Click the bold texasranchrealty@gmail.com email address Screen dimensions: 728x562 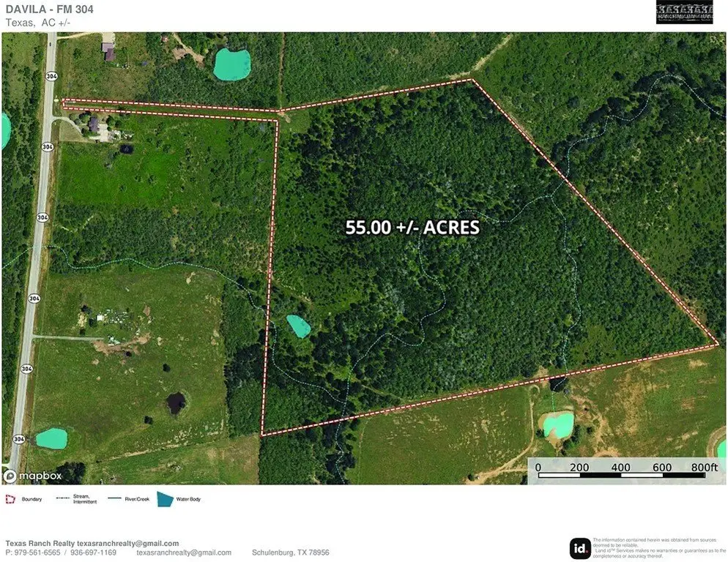[x=128, y=544]
